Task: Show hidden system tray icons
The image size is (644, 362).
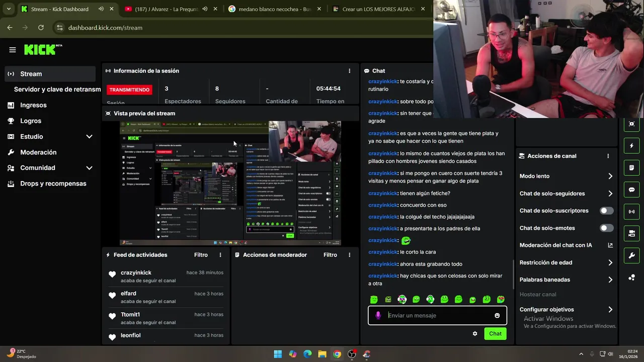Action: click(581, 354)
